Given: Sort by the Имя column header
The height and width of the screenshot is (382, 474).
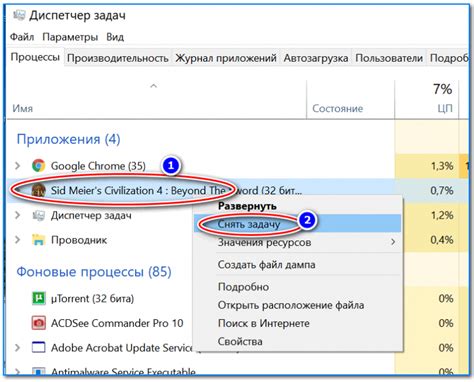Looking at the screenshot, I should click(x=23, y=109).
